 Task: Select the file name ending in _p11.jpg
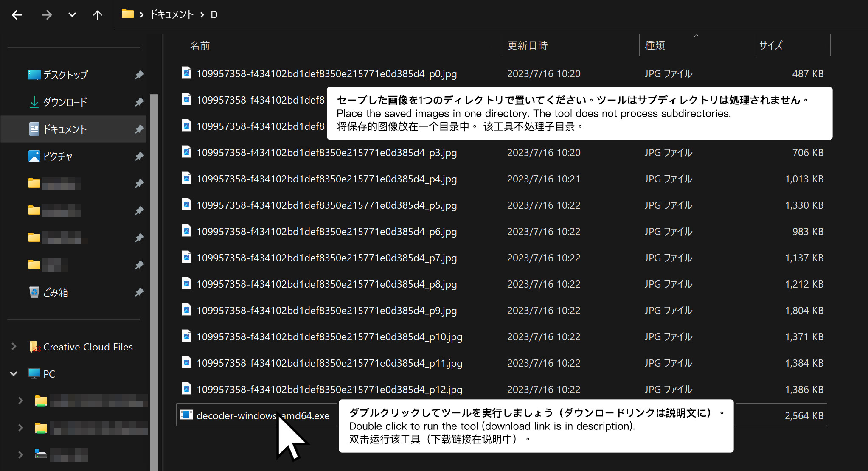pos(329,363)
